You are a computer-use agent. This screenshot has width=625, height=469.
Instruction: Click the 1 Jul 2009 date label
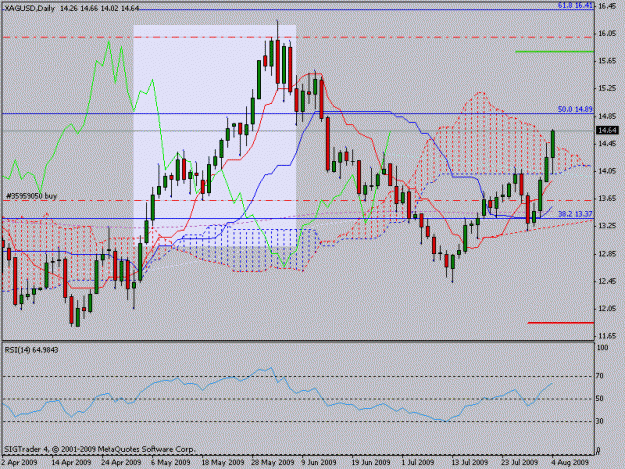(418, 462)
